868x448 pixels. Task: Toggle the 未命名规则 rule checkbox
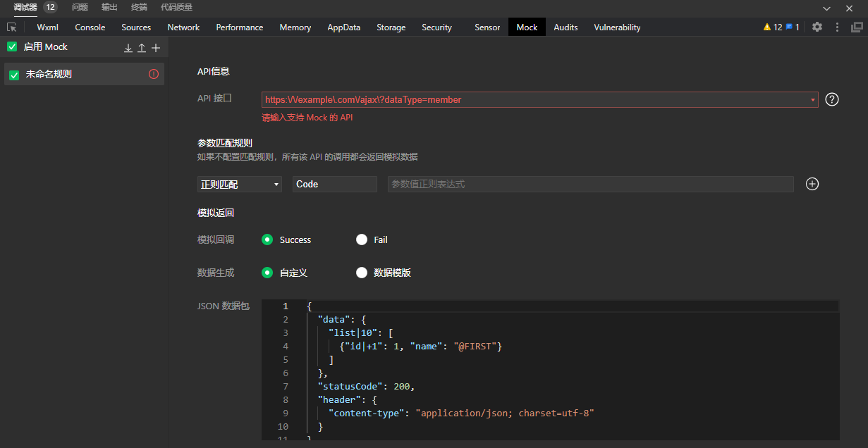tap(14, 75)
